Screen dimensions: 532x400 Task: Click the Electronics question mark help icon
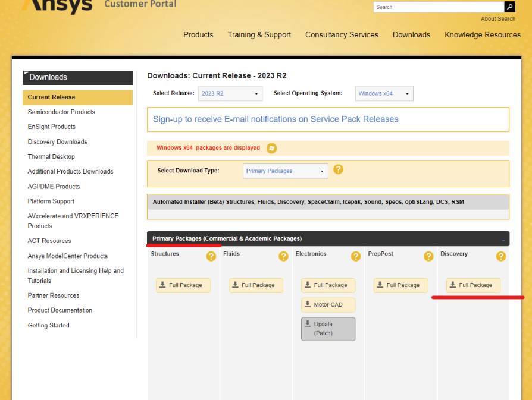tap(356, 256)
